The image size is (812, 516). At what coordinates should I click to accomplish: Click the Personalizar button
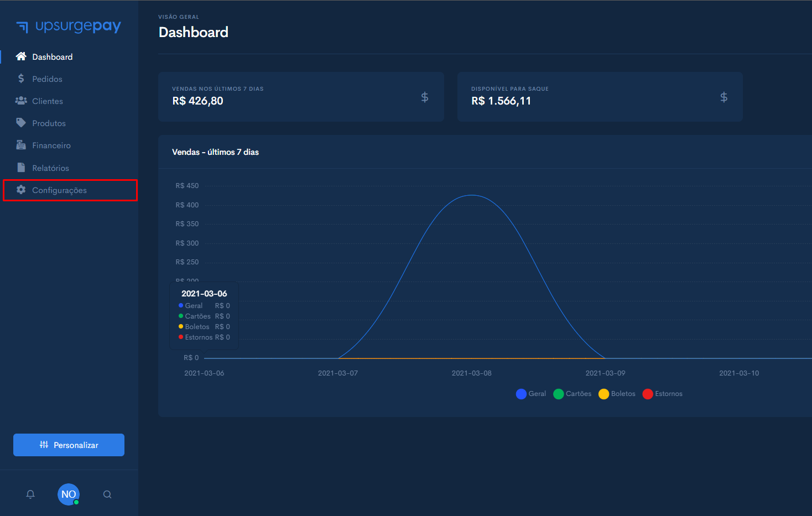coord(69,445)
